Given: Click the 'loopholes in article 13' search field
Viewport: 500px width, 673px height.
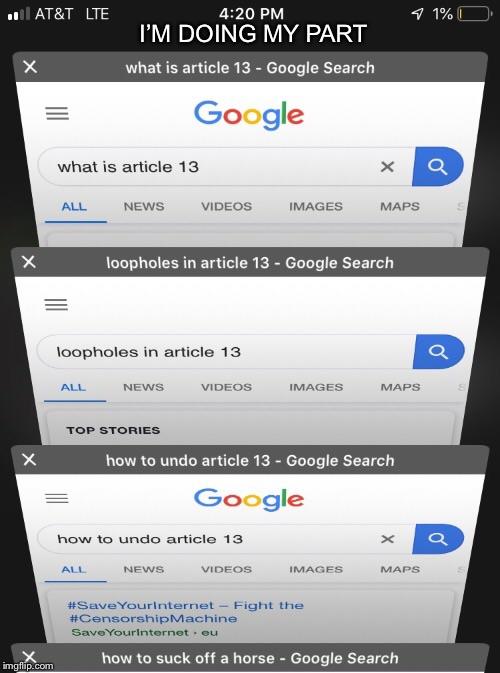Looking at the screenshot, I should pyautogui.click(x=225, y=352).
